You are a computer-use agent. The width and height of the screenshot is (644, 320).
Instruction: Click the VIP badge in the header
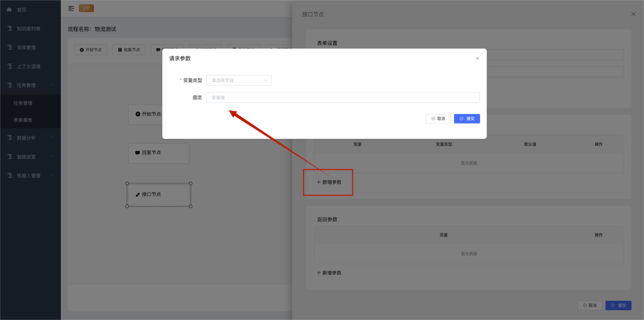click(x=87, y=8)
